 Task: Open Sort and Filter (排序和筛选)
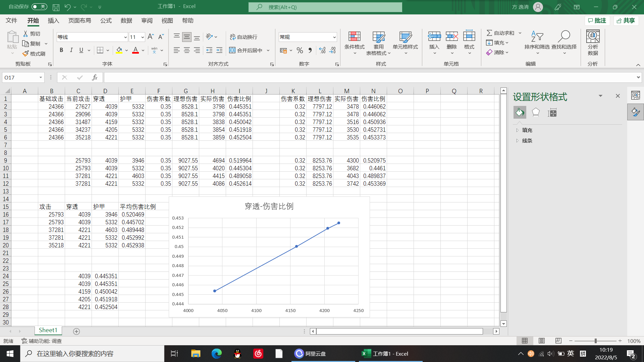[537, 44]
